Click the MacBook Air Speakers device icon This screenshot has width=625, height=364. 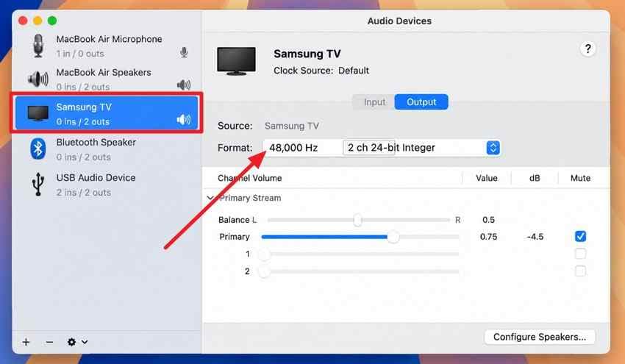click(37, 79)
